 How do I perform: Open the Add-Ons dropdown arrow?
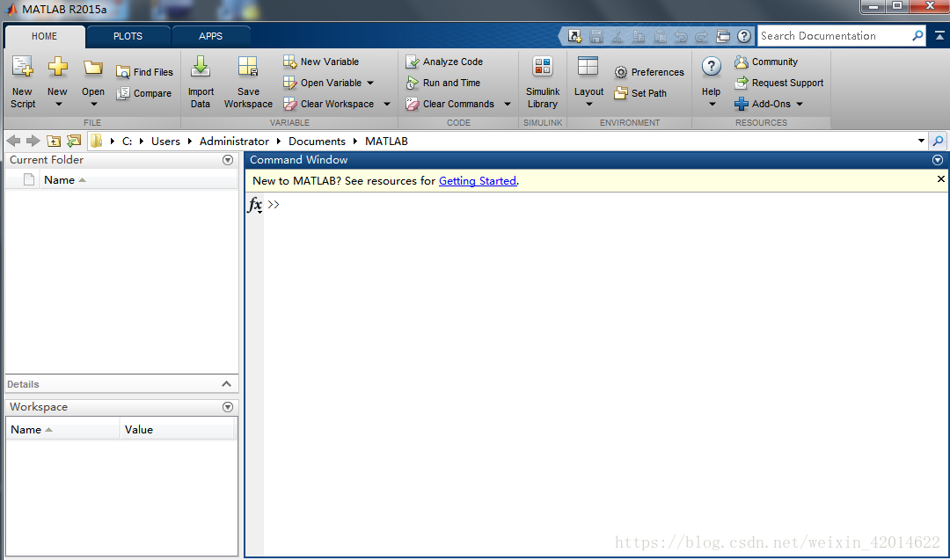pyautogui.click(x=800, y=104)
